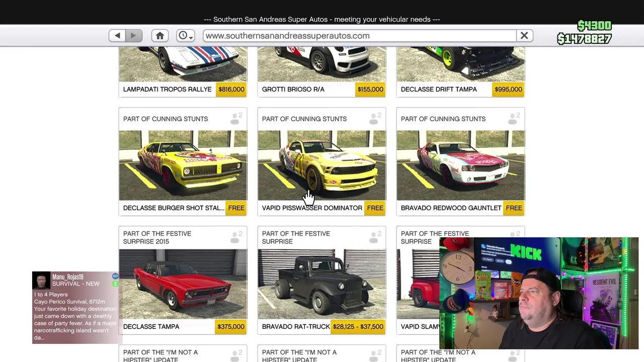Open the Vapid Pisswasser Dominator photo
Image resolution: width=644 pixels, height=362 pixels.
(x=322, y=165)
